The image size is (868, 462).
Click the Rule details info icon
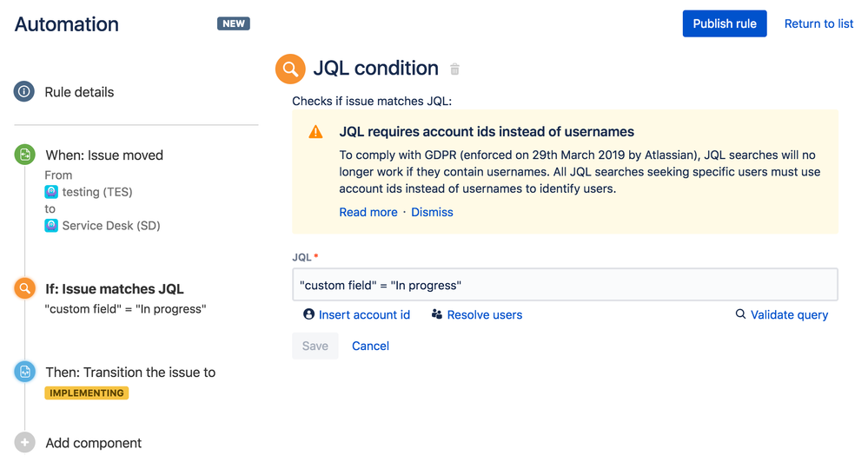pos(24,91)
